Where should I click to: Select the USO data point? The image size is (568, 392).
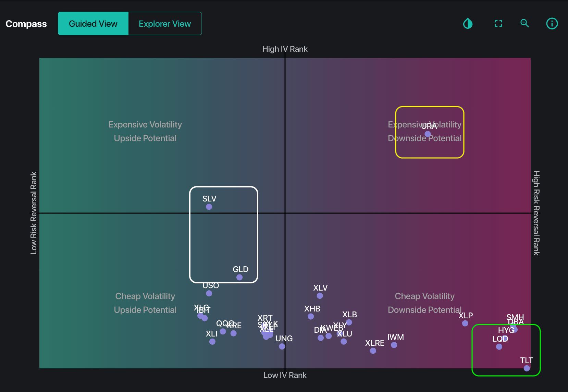click(x=209, y=293)
